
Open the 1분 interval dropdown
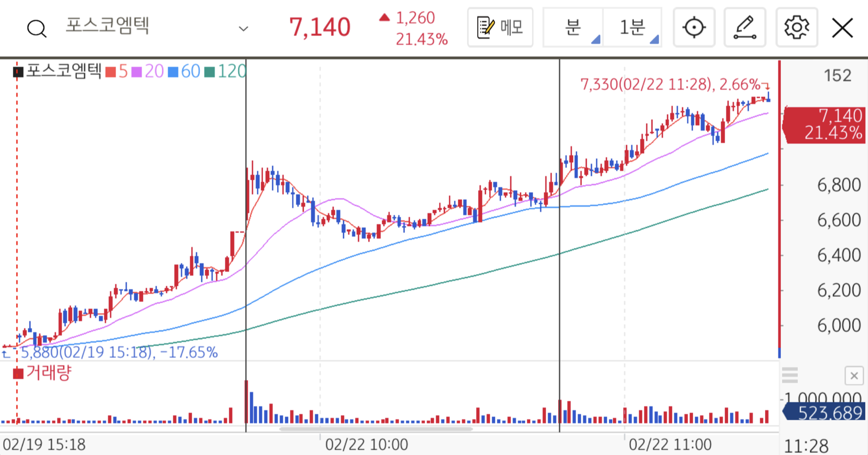pyautogui.click(x=632, y=28)
